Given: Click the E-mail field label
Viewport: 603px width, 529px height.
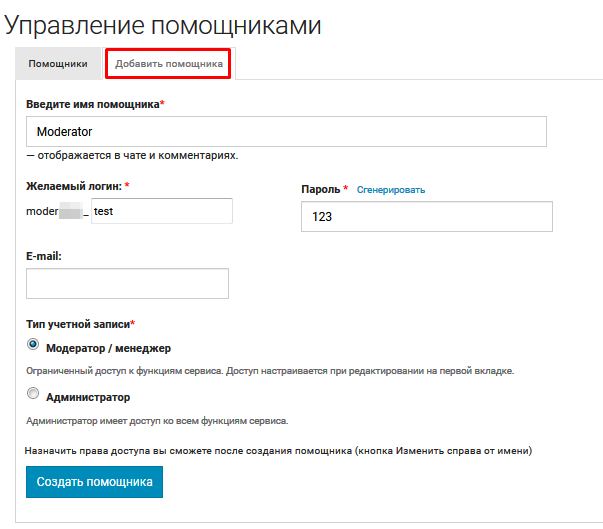Looking at the screenshot, I should click(44, 256).
